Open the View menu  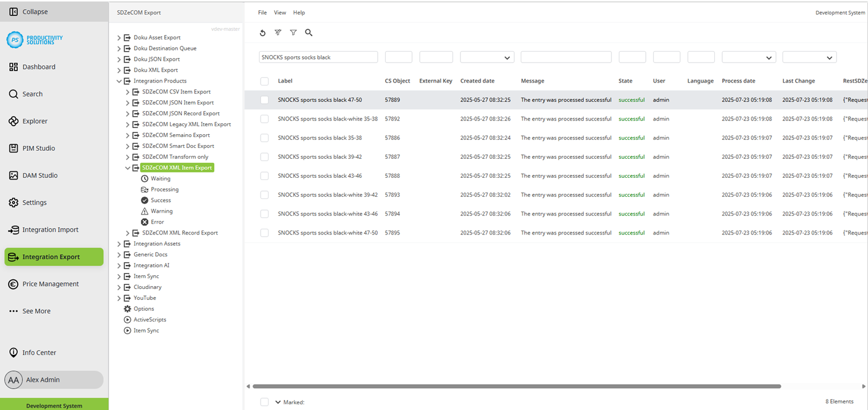[x=280, y=12]
